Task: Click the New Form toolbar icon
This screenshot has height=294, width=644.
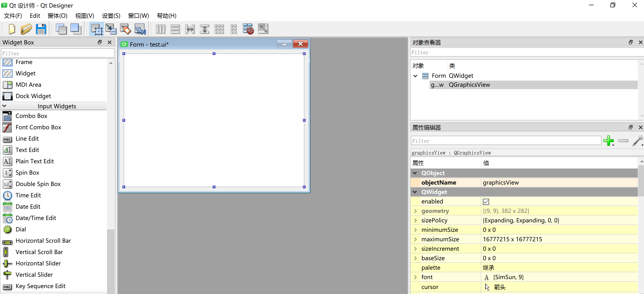Action: pos(12,29)
